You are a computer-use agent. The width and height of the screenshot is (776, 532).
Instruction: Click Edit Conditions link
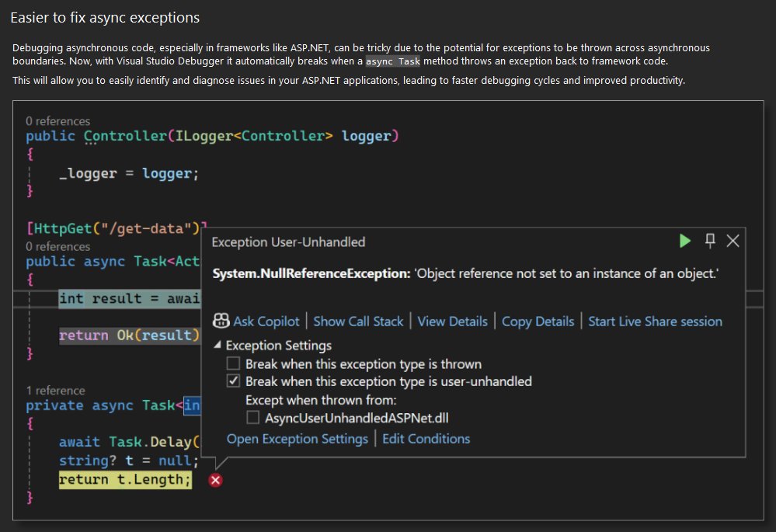(x=426, y=439)
